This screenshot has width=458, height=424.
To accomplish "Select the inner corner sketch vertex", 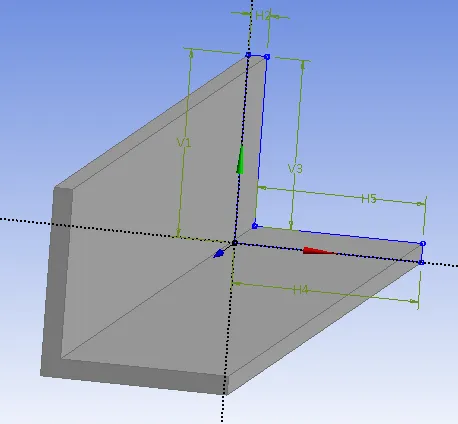I will tap(255, 226).
